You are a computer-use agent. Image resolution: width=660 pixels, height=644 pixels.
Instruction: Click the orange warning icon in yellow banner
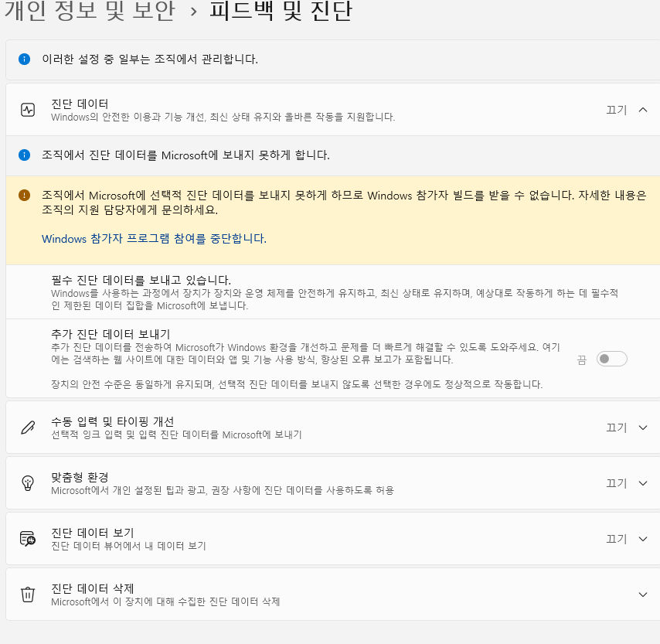click(x=25, y=196)
